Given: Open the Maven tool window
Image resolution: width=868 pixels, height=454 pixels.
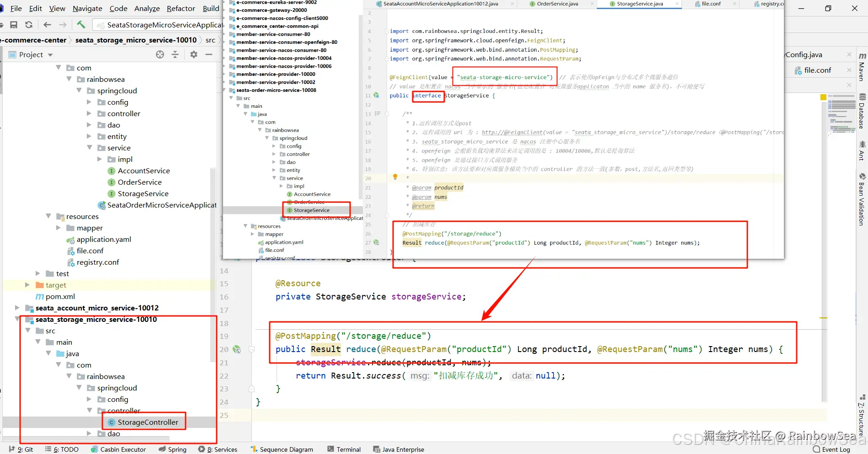Looking at the screenshot, I should (x=862, y=67).
